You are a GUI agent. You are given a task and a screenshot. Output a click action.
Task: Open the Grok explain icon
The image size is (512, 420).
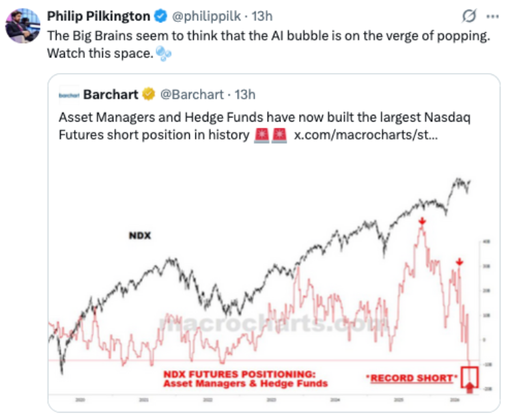[469, 16]
